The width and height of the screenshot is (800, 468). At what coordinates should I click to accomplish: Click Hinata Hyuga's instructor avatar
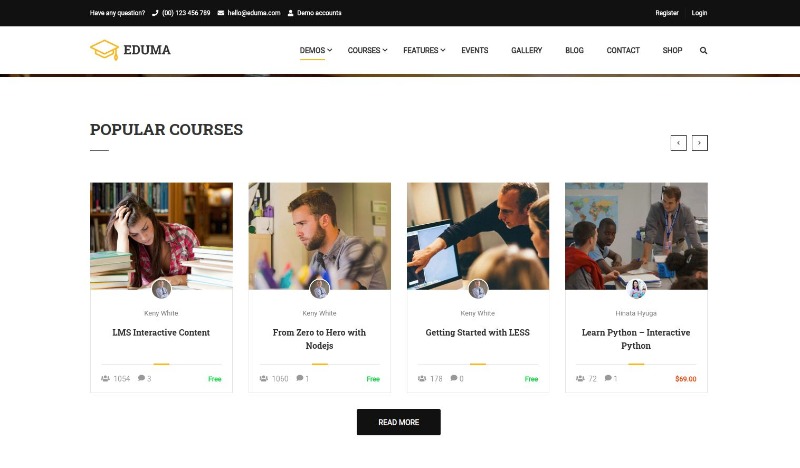click(x=636, y=289)
